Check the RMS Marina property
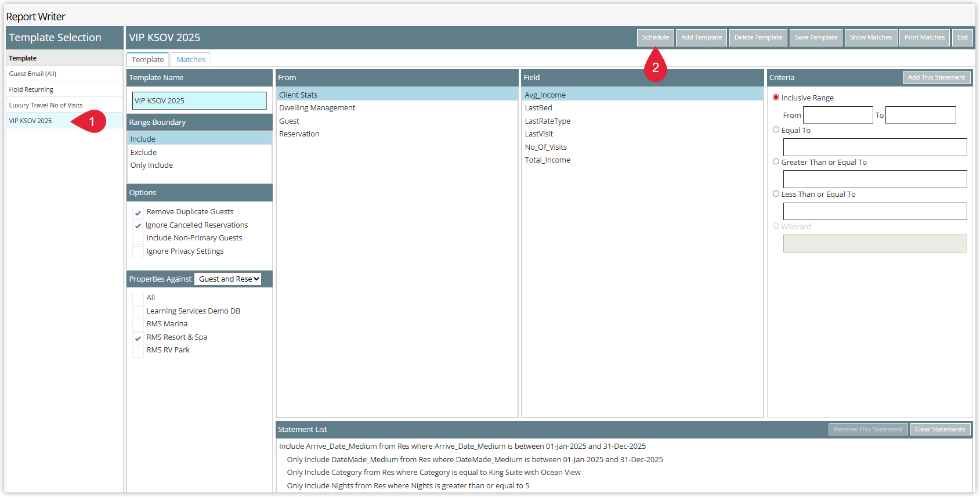This screenshot has height=497, width=980. [x=138, y=325]
